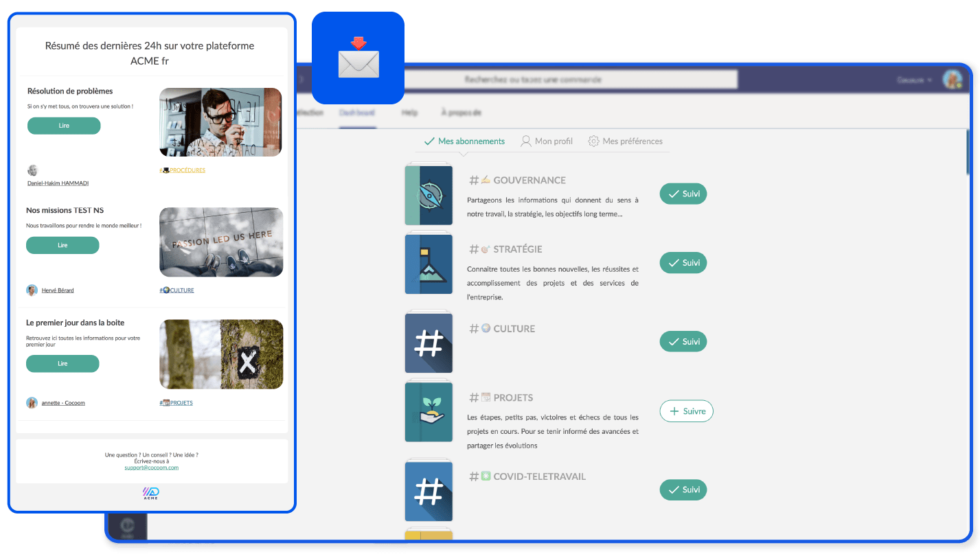Click the # CULTURE channel heading in dashboard
This screenshot has width=980, height=554.
502,329
